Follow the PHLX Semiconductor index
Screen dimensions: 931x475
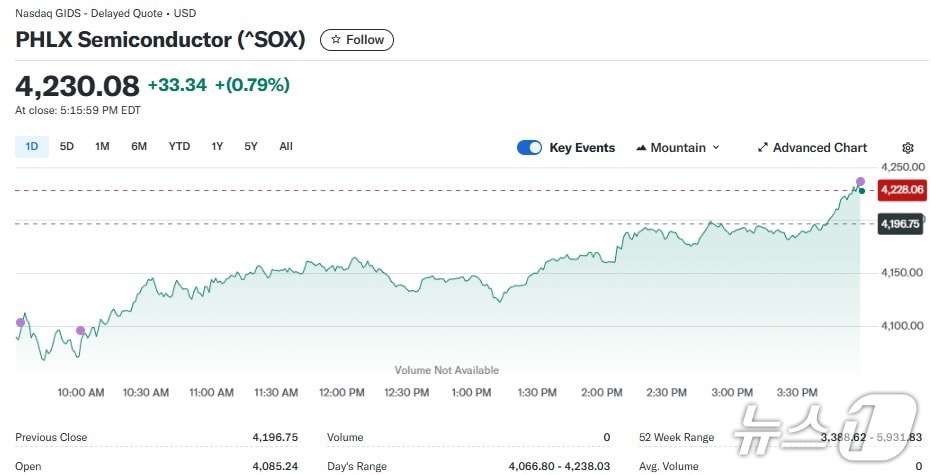pos(357,40)
